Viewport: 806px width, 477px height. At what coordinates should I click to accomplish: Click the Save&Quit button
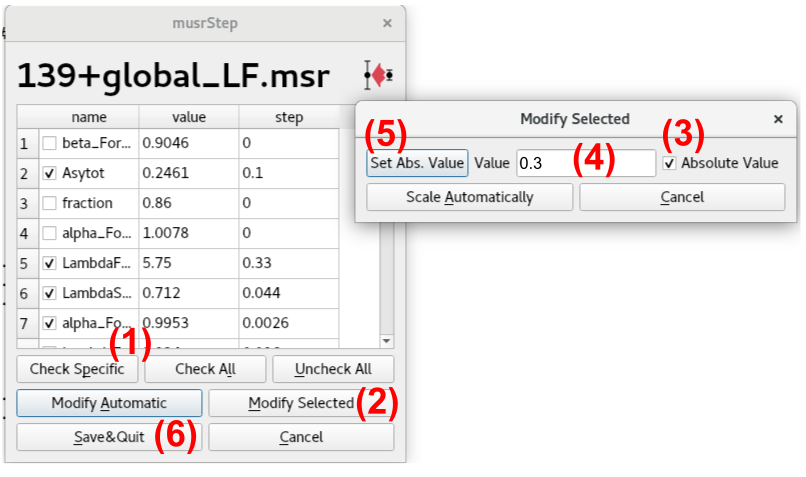(x=109, y=437)
